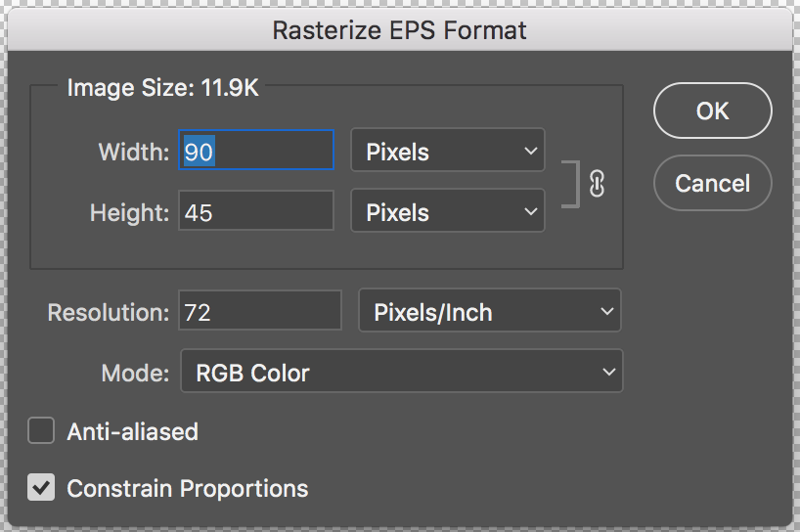Click the Rasterize EPS Format title bar
This screenshot has height=532, width=800.
(399, 29)
